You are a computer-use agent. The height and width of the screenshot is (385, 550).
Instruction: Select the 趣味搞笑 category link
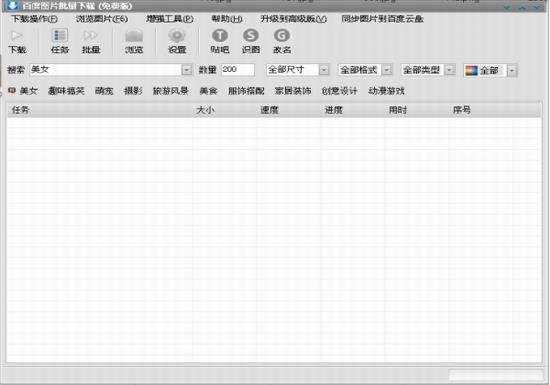[66, 91]
